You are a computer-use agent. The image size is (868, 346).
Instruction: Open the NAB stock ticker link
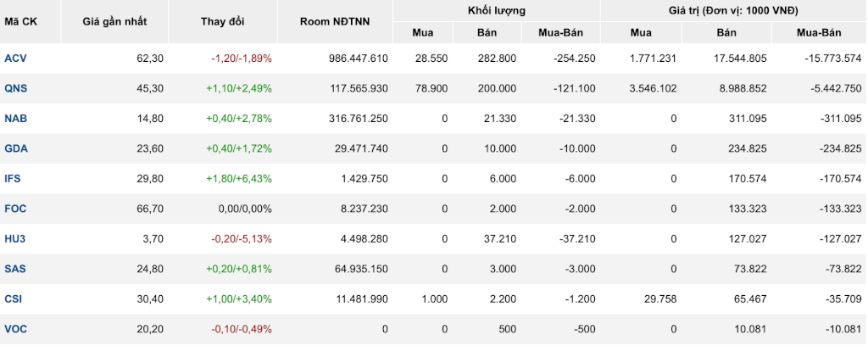(15, 119)
